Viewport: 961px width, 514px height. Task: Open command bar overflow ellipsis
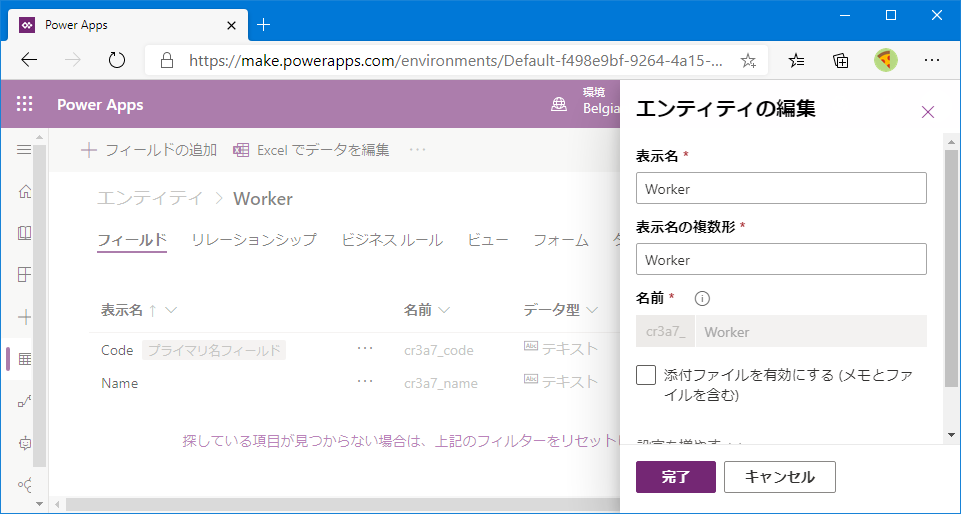tap(417, 150)
